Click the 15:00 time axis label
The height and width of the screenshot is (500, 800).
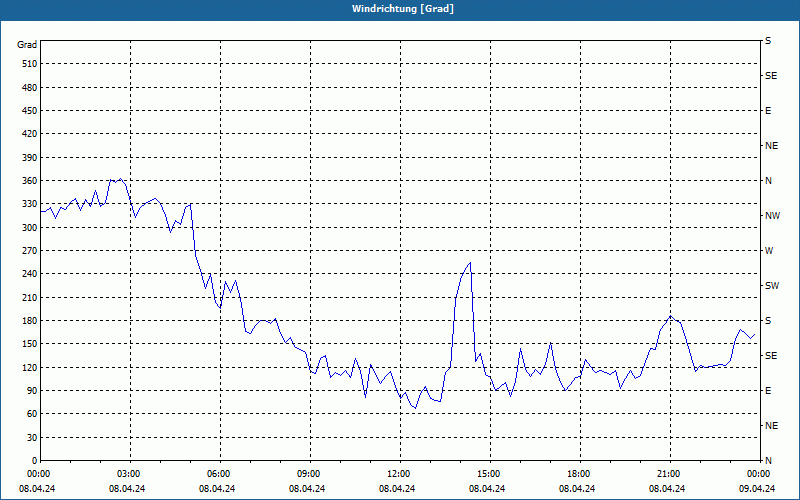point(489,474)
